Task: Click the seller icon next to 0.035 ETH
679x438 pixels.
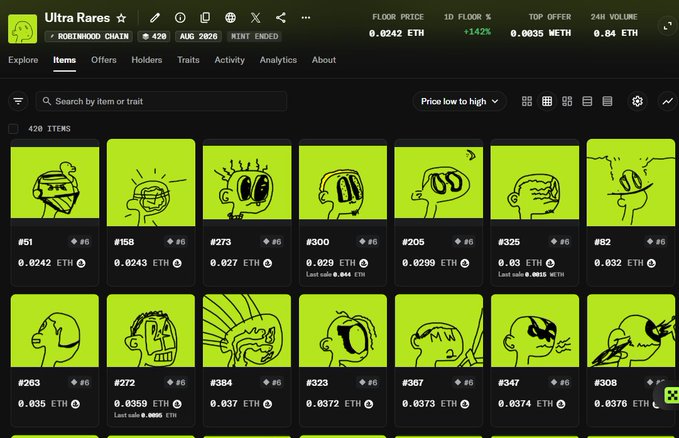Action: click(75, 404)
